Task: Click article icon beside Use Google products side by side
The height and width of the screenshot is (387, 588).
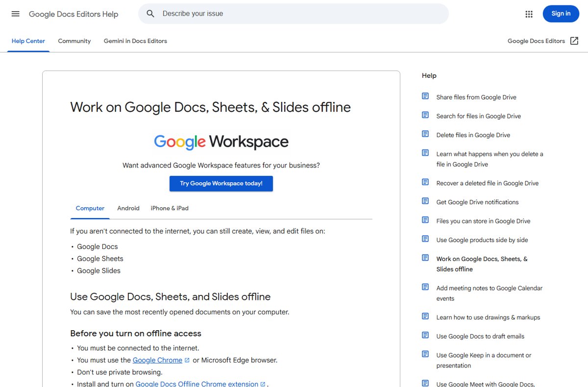Action: coord(425,239)
